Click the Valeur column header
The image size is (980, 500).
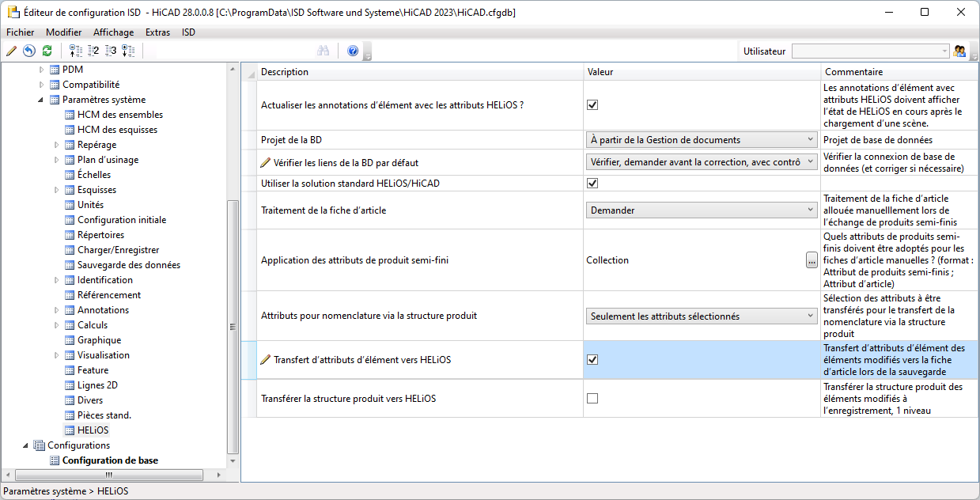pos(702,72)
